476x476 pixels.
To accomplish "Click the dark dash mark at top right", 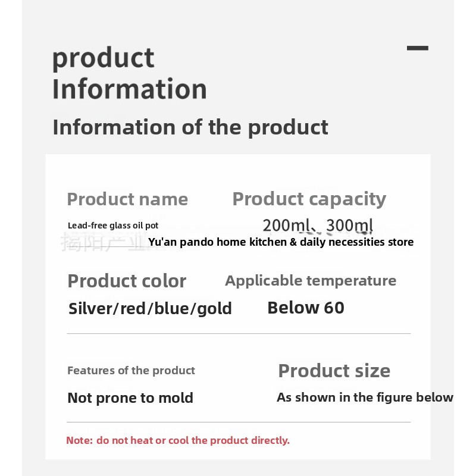I will click(x=418, y=48).
